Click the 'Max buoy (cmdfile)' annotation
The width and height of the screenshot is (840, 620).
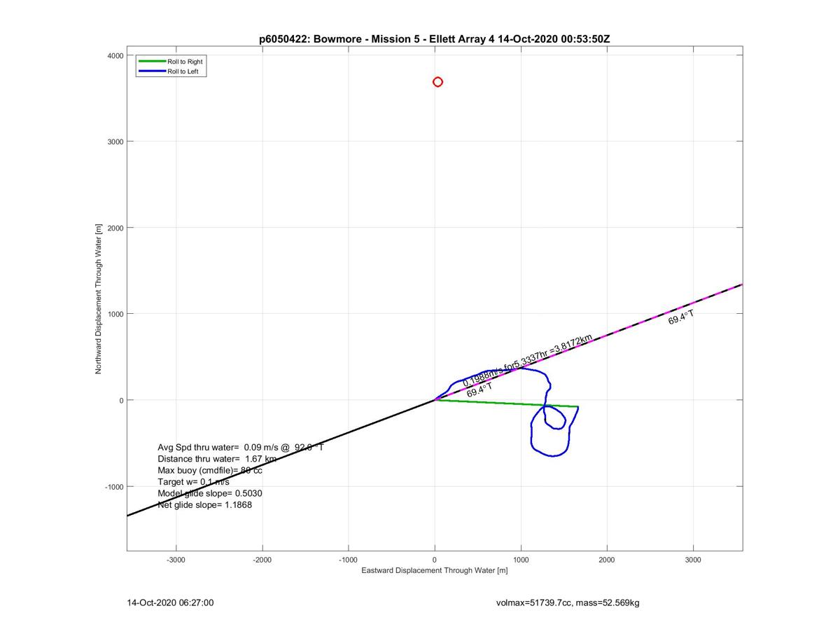tap(210, 470)
